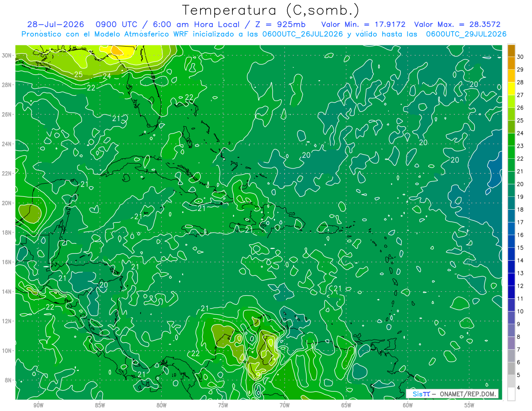This screenshot has width=532, height=411.
Task: Click the contour label '25' on map
Action: 78,74
